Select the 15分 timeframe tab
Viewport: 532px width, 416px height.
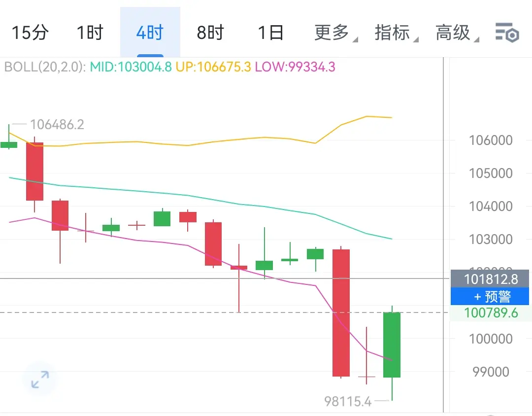tap(30, 33)
